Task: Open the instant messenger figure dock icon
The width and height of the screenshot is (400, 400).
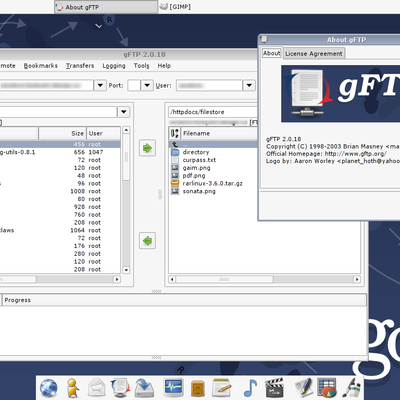Action: click(72, 388)
